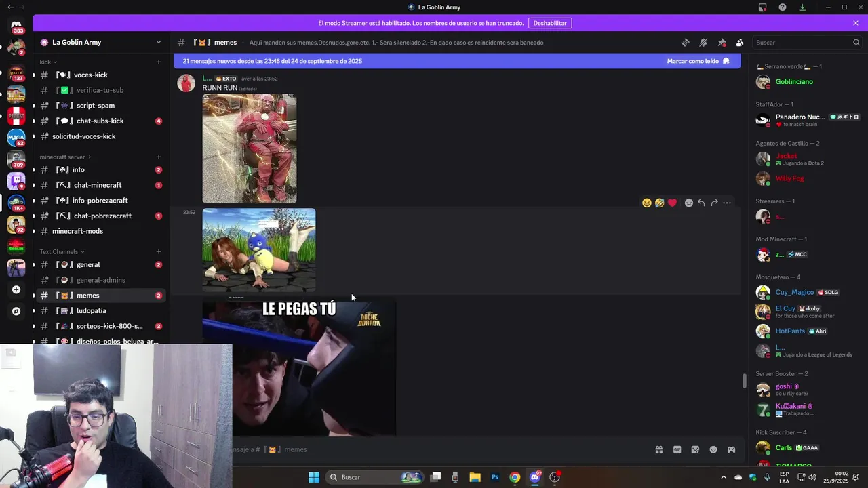The height and width of the screenshot is (488, 868).
Task: Reply to the message arrow icon
Action: click(x=701, y=203)
